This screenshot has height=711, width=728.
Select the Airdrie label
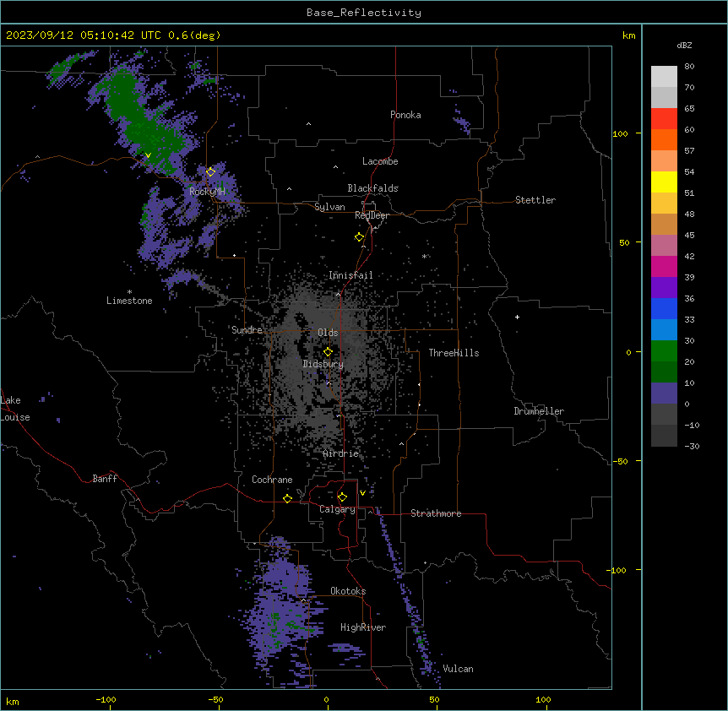pyautogui.click(x=341, y=453)
